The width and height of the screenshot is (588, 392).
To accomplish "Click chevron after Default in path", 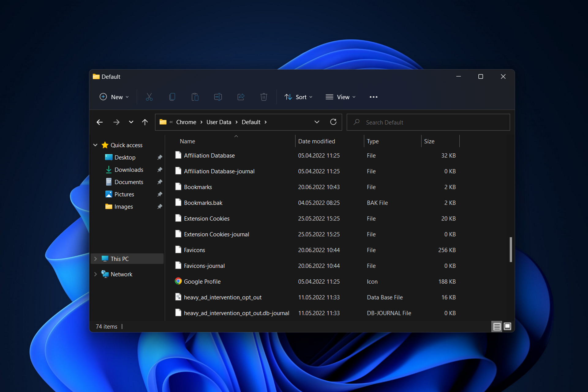I will 266,122.
